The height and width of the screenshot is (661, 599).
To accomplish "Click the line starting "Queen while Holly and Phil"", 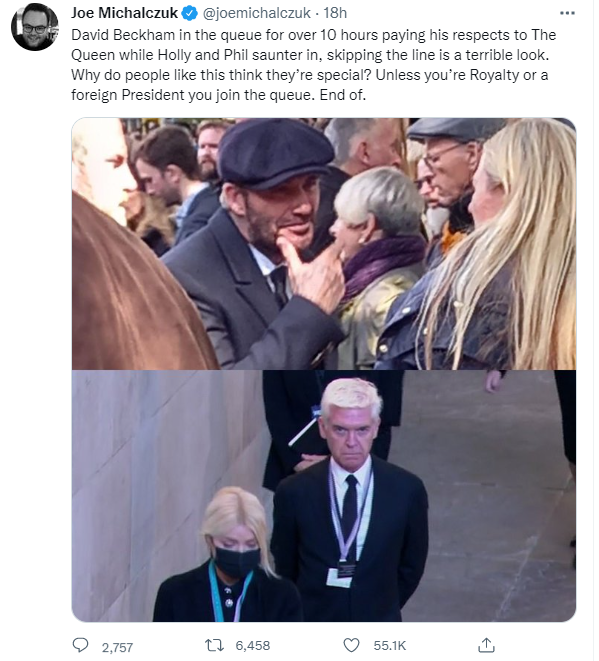I will 310,55.
